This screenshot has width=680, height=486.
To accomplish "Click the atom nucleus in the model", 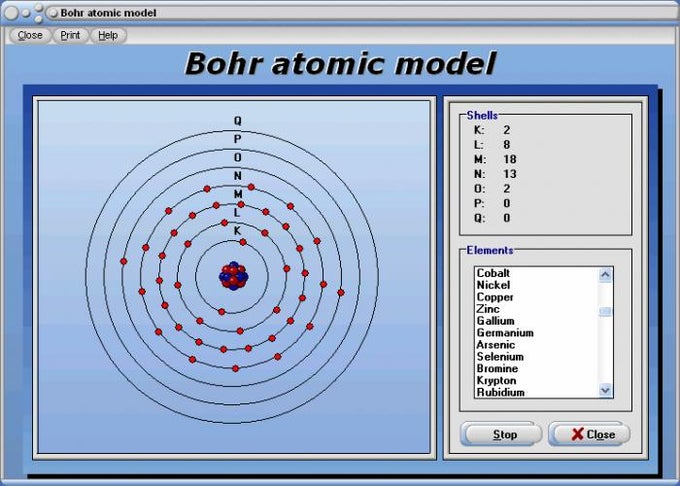I will 234,276.
